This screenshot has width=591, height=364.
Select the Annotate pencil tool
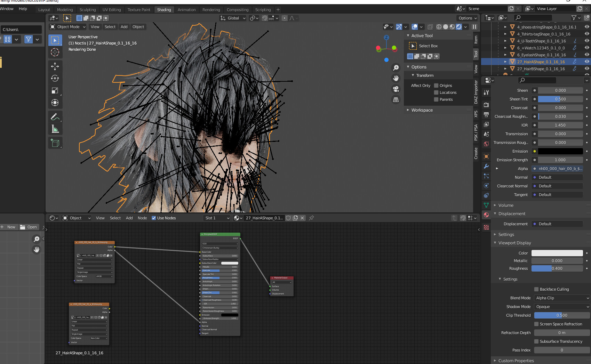tap(55, 117)
